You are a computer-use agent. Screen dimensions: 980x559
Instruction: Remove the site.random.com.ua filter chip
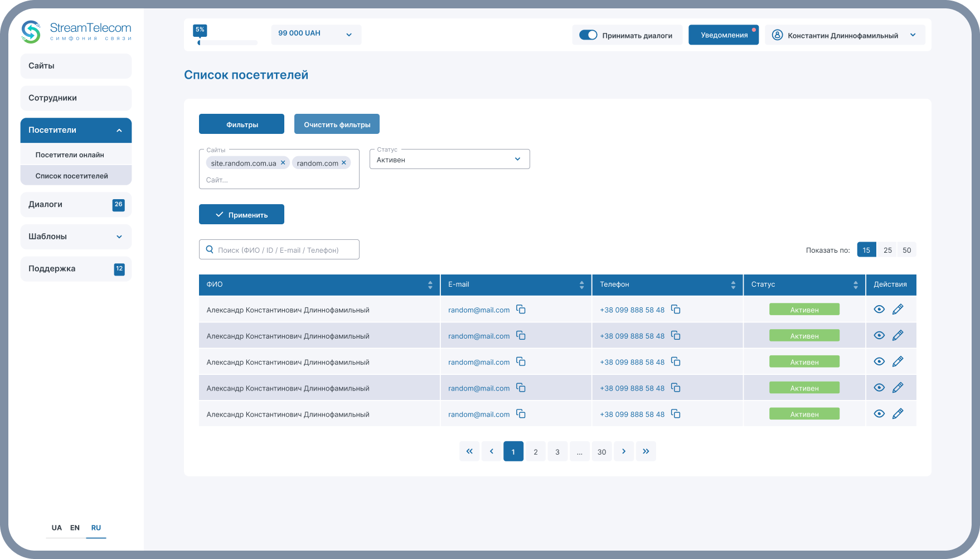(283, 163)
